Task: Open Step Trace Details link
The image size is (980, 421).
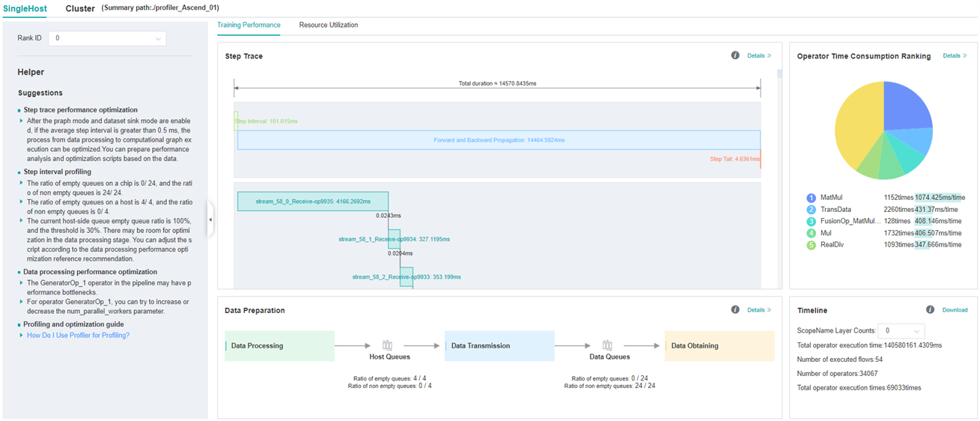Action: pyautogui.click(x=758, y=55)
